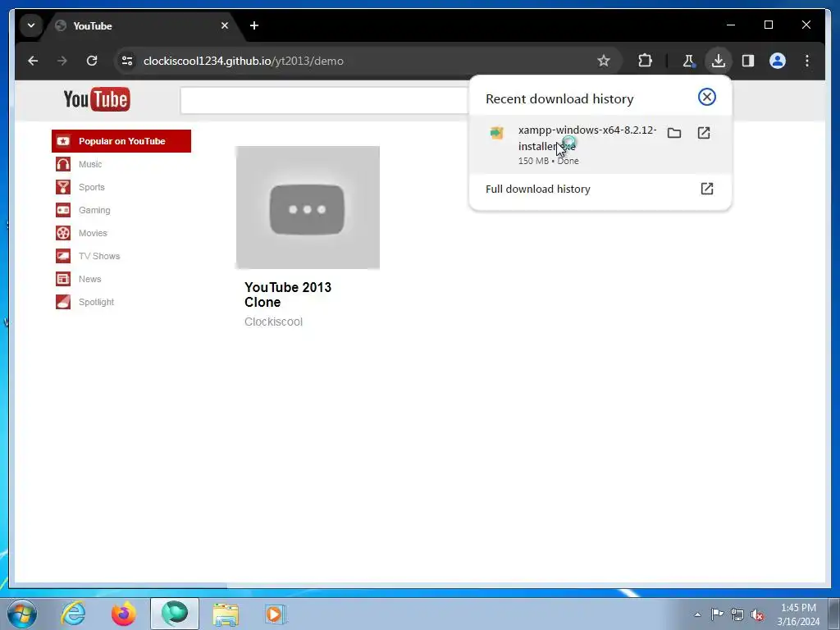Toggle the browser side panel
The image size is (840, 630).
tap(748, 61)
